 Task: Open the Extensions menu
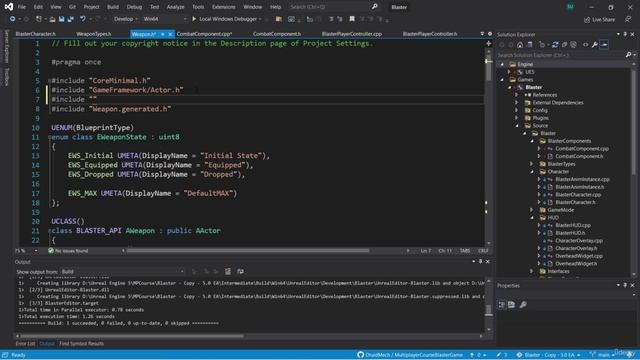coord(224,7)
